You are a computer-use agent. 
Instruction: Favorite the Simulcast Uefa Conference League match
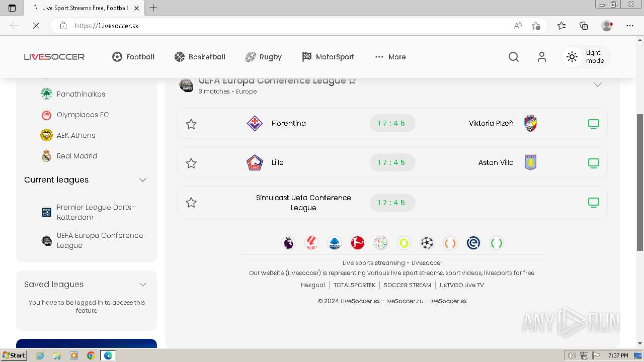click(191, 202)
